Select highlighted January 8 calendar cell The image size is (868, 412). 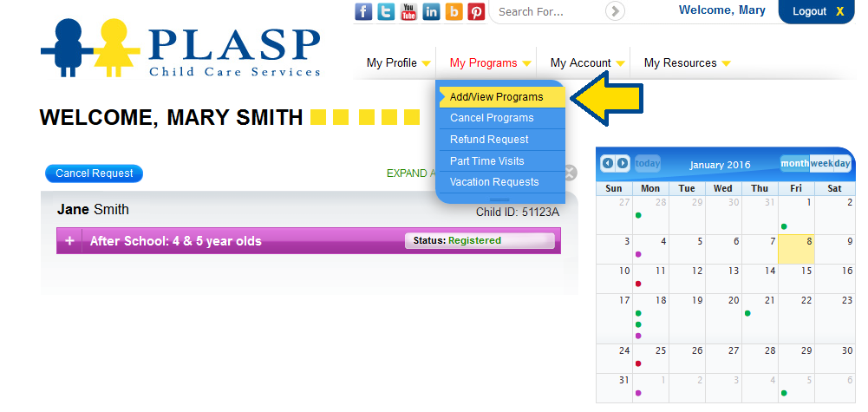[796, 249]
